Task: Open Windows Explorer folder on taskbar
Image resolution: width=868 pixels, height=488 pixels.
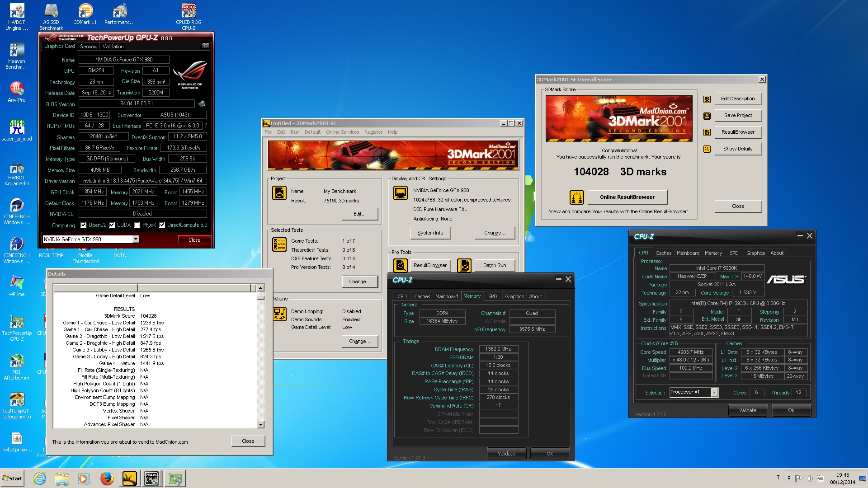Action: click(62, 479)
